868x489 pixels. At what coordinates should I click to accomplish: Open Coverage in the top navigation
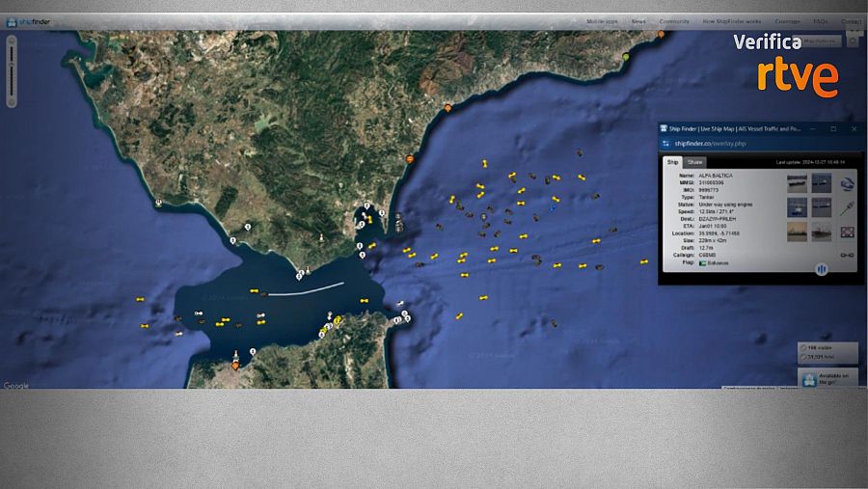pyautogui.click(x=787, y=21)
